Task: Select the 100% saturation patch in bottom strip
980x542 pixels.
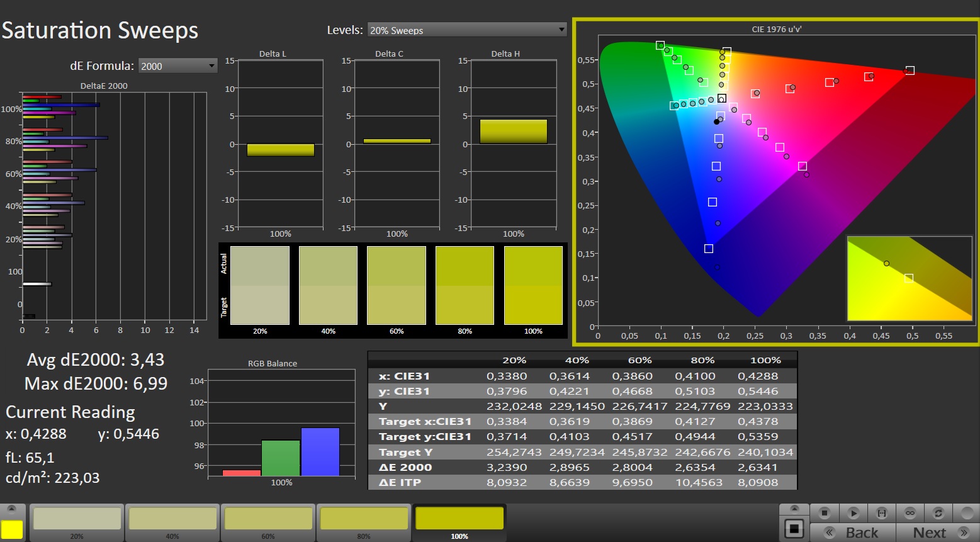Action: [459, 519]
